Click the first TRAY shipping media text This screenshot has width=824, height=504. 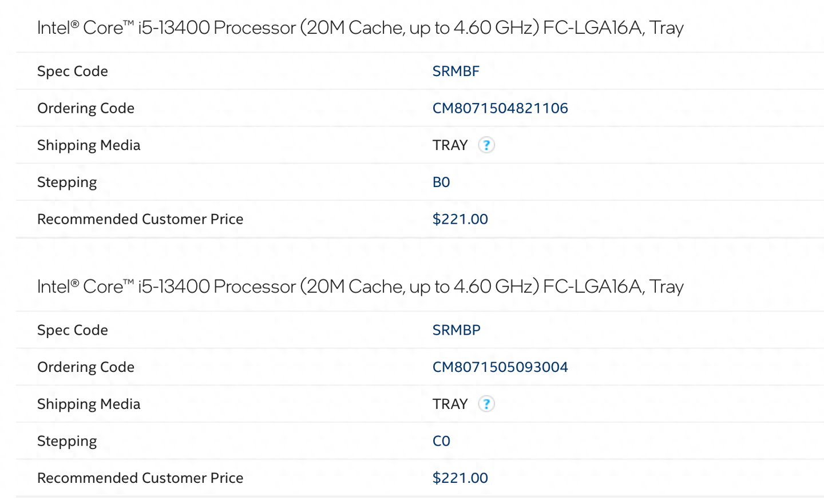[450, 145]
